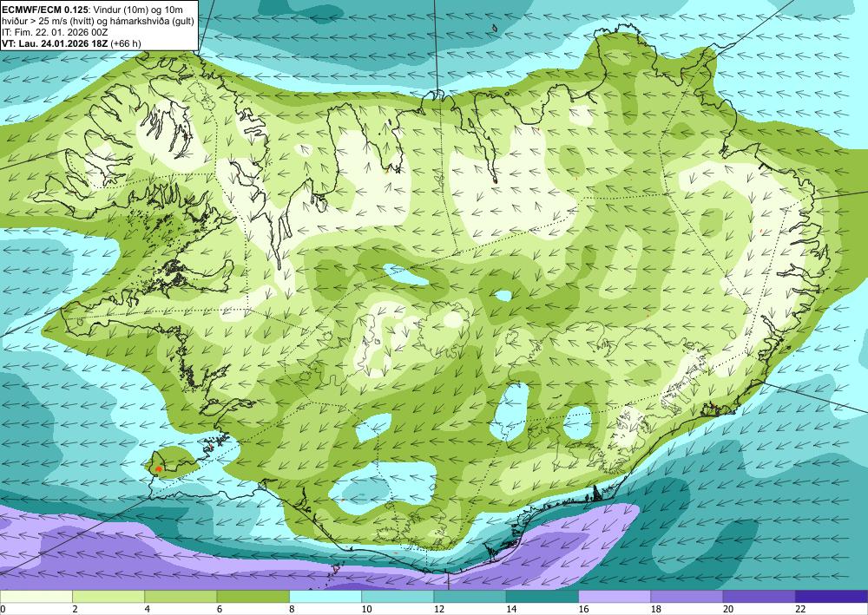Click the violet 20–22 m/s legend swatch
The image size is (868, 615).
pyautogui.click(x=759, y=597)
